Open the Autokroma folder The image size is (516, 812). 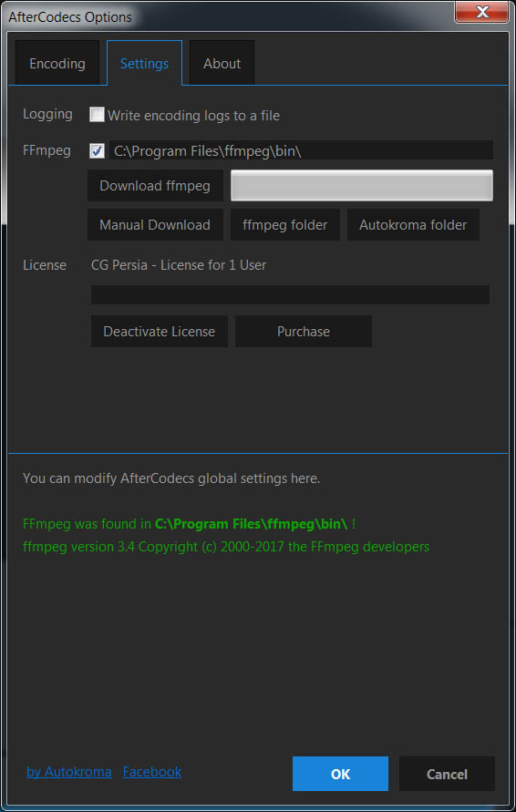413,225
